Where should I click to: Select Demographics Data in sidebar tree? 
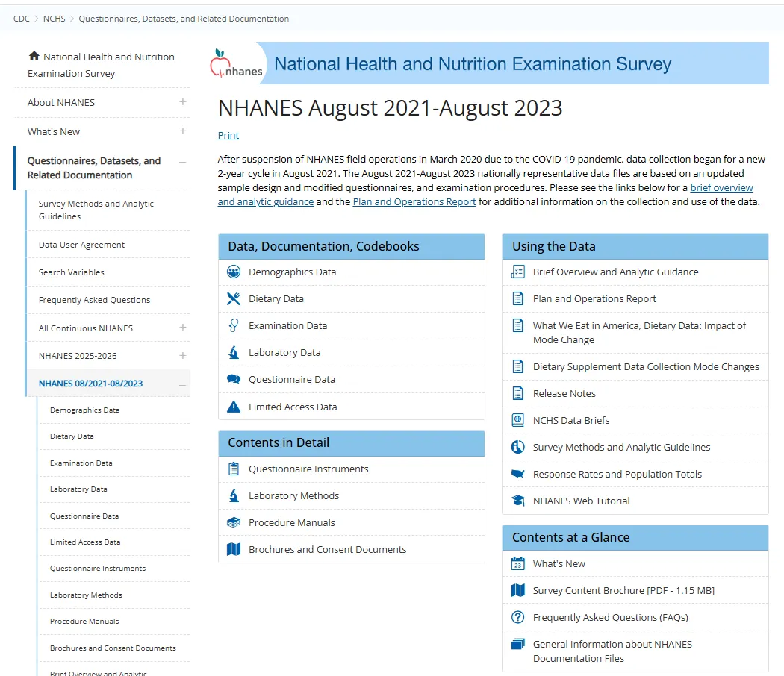click(x=84, y=410)
